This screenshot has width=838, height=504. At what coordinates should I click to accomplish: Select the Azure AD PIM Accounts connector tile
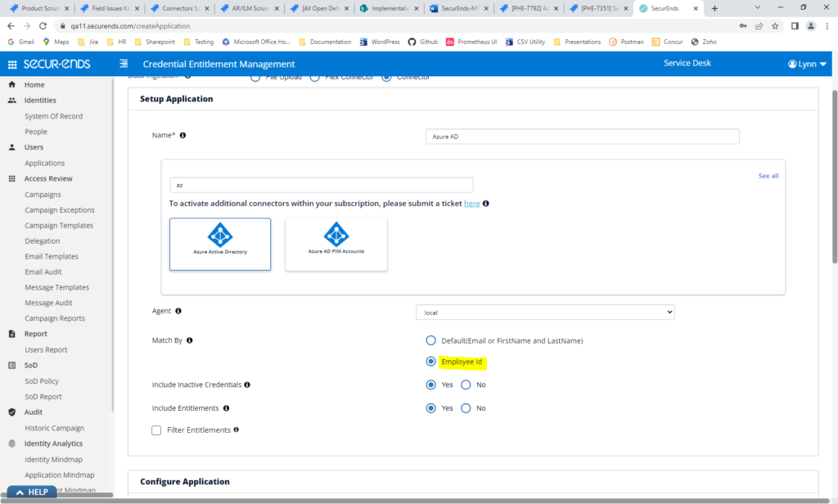[336, 244]
